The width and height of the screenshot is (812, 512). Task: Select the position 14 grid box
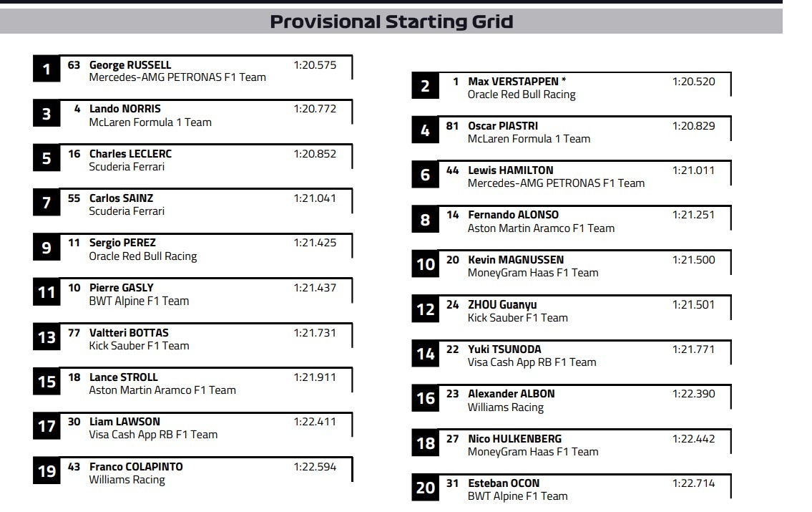[x=426, y=354]
